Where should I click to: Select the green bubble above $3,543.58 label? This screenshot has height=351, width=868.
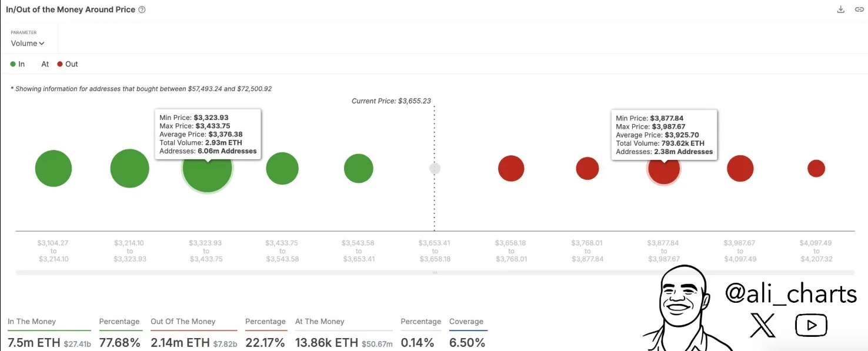(x=358, y=168)
